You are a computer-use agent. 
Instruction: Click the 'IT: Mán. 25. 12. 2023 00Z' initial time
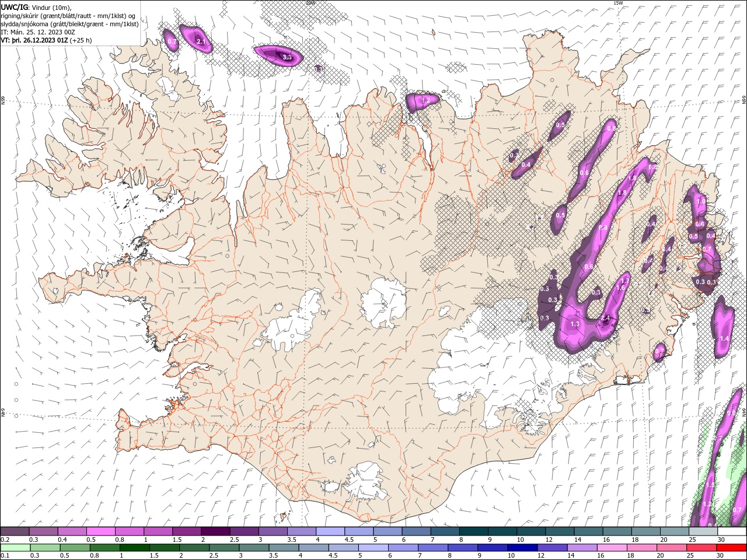click(x=39, y=32)
